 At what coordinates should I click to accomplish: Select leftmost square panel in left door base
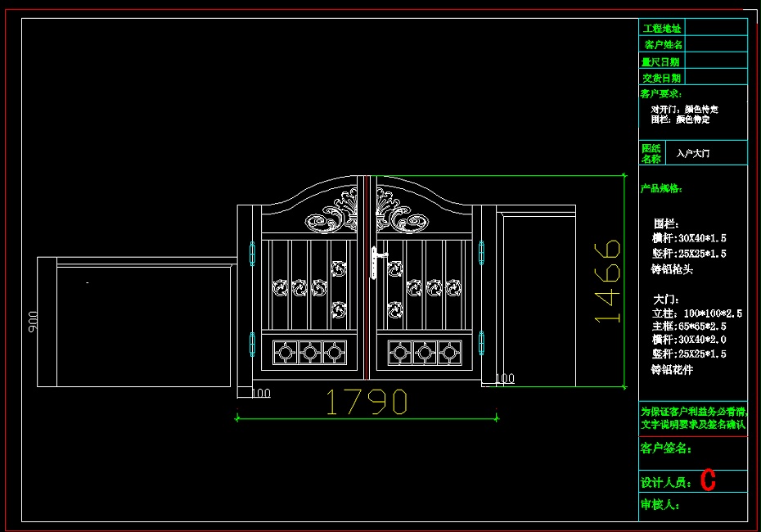pyautogui.click(x=286, y=353)
